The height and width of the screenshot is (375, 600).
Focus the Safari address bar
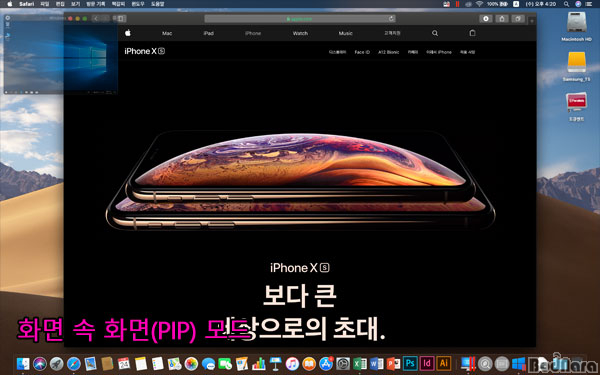pyautogui.click(x=300, y=18)
